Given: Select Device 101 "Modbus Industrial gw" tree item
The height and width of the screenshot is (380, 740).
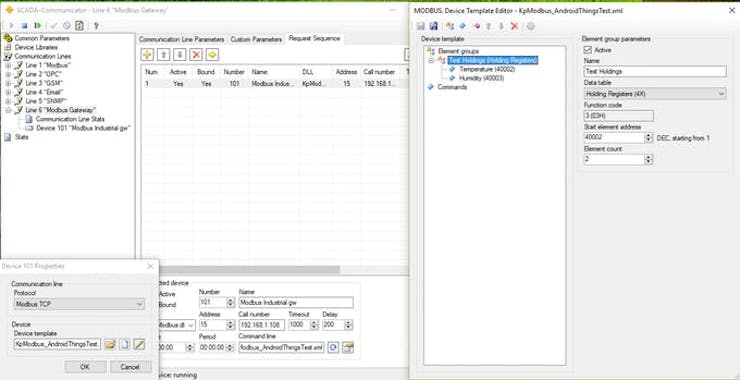Looking at the screenshot, I should coord(83,128).
